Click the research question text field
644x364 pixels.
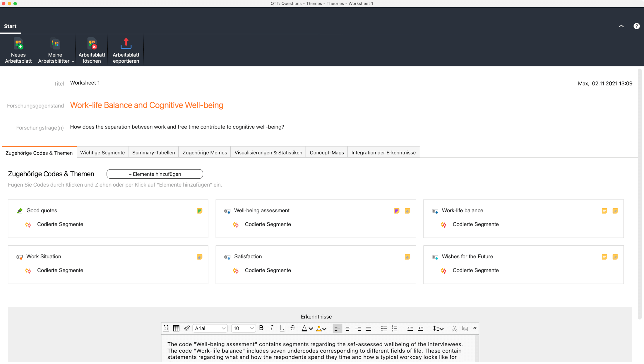(x=177, y=127)
